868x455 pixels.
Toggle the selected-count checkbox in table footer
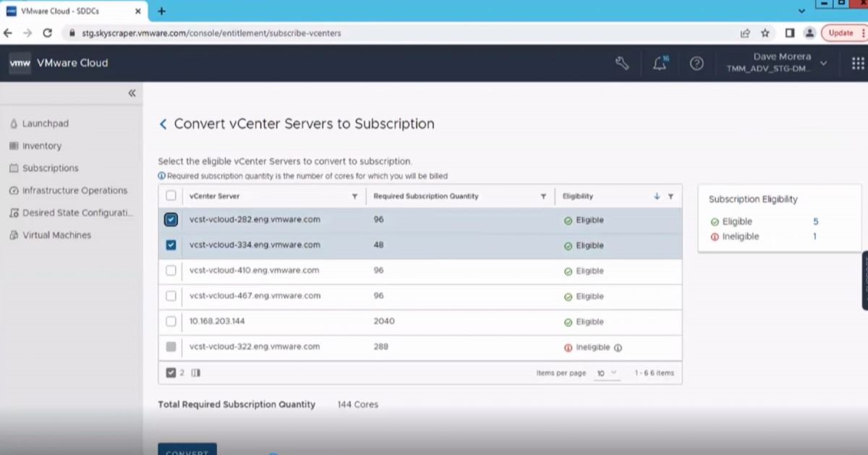click(x=171, y=373)
